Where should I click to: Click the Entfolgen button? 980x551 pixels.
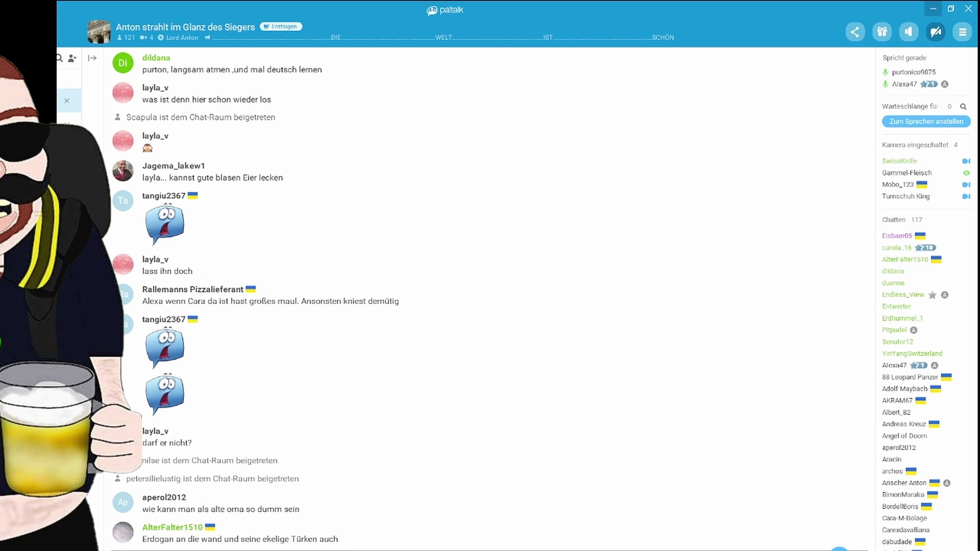[x=281, y=27]
